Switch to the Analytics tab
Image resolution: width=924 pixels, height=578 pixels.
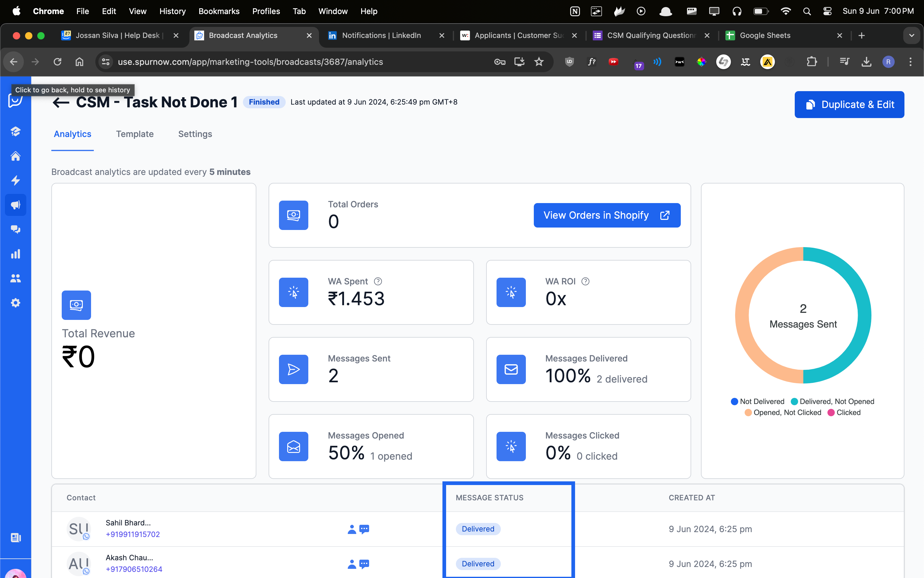72,134
